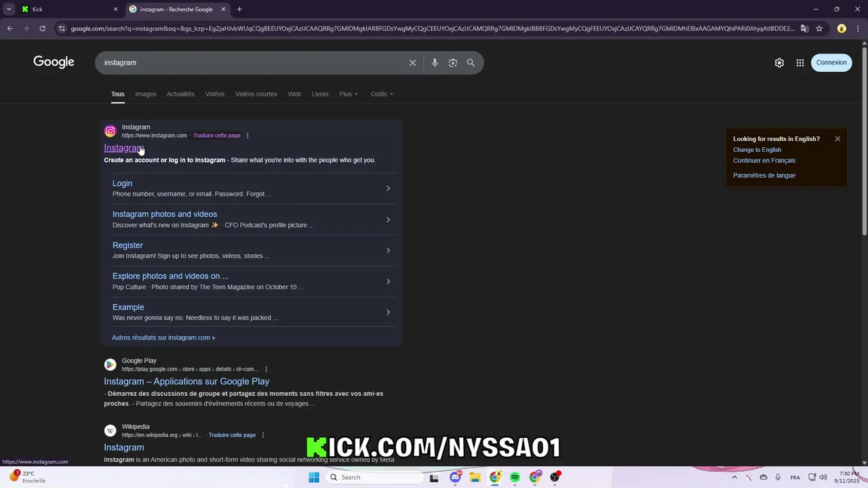Image resolution: width=868 pixels, height=488 pixels.
Task: Click Continuer en Français
Action: [x=764, y=161]
